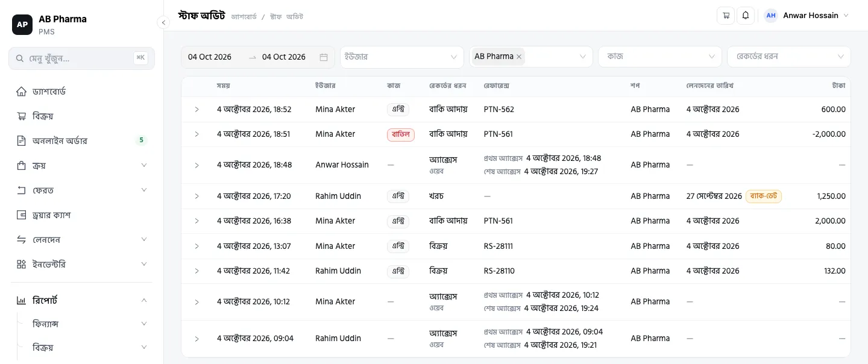Collapse the রিপোর্ট sidebar section

tap(144, 300)
